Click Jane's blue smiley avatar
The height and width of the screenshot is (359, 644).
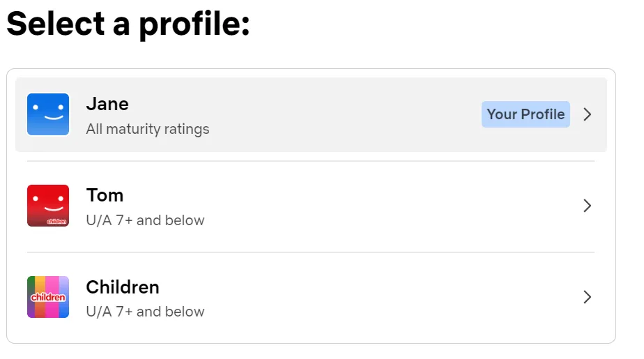coord(48,114)
